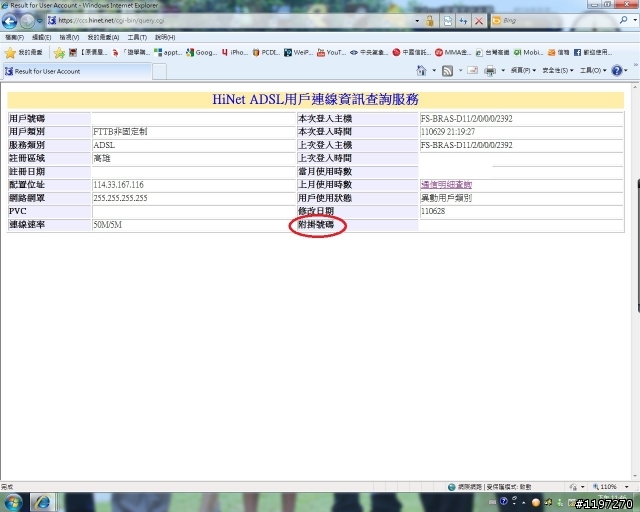Image resolution: width=640 pixels, height=512 pixels.
Task: Open the 工具(O) Tools dropdown in command bar
Action: click(593, 70)
